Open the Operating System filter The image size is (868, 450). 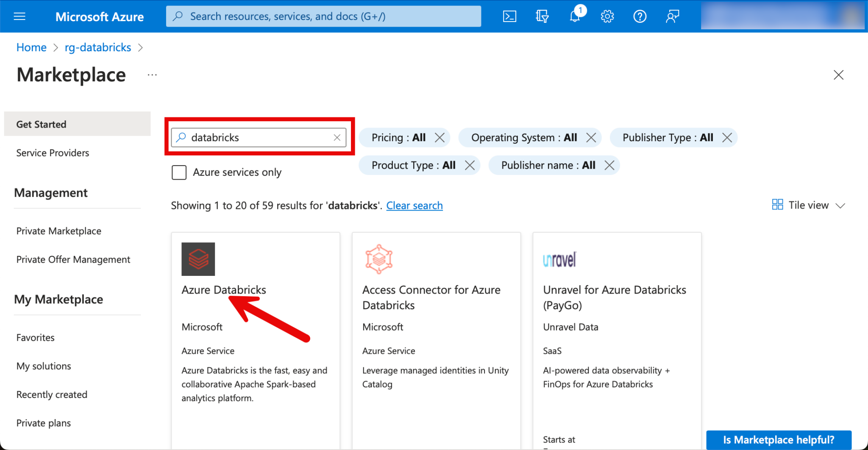tap(524, 138)
